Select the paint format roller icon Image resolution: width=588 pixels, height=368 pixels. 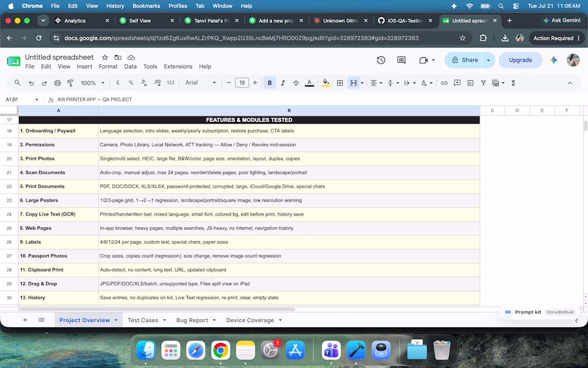(70, 83)
